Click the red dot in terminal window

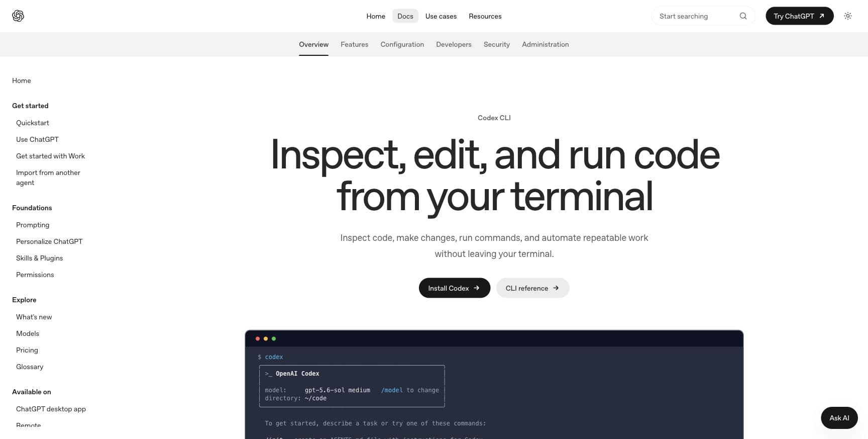258,339
